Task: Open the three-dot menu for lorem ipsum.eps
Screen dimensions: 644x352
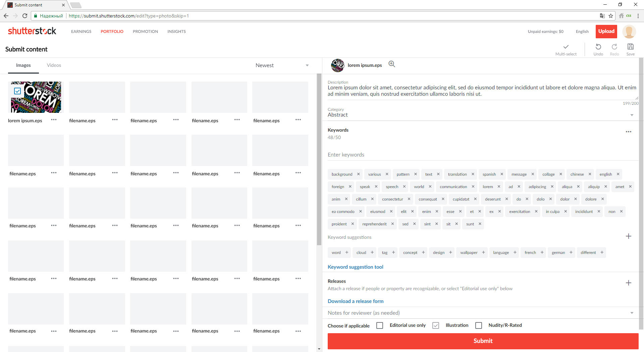Action: tap(54, 120)
